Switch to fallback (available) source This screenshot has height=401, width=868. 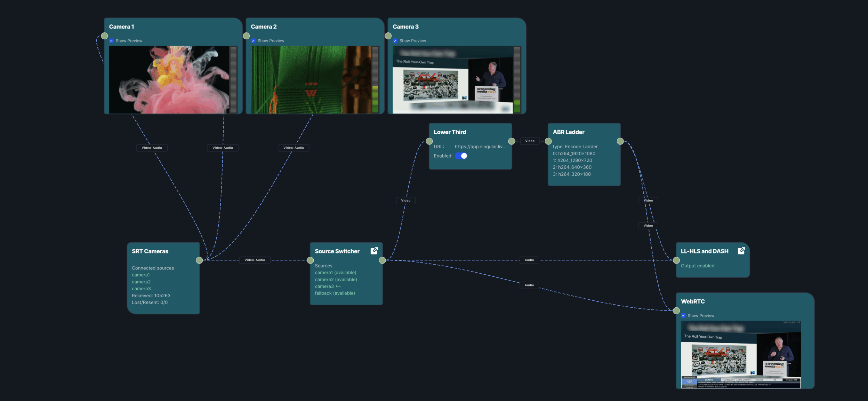click(335, 293)
